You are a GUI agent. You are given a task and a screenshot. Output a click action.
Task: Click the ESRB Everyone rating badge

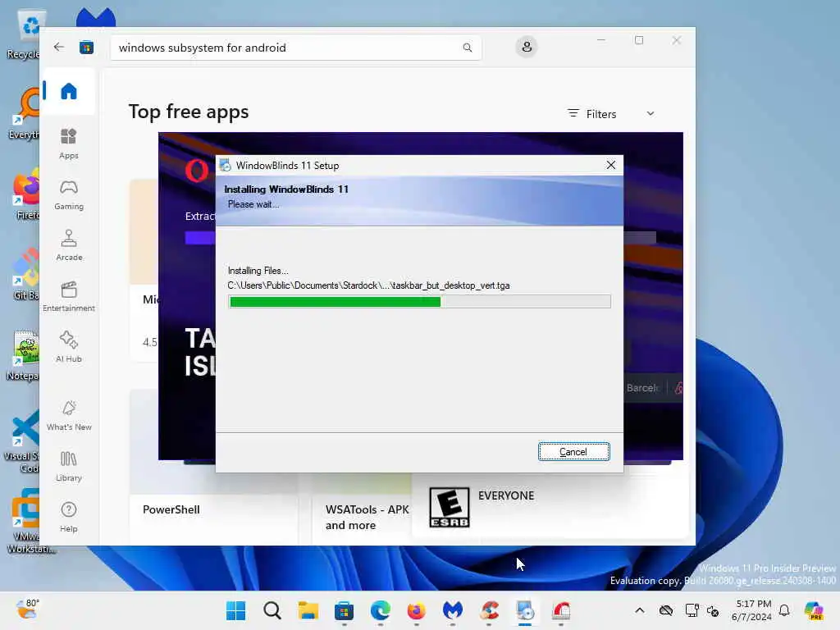pyautogui.click(x=449, y=507)
